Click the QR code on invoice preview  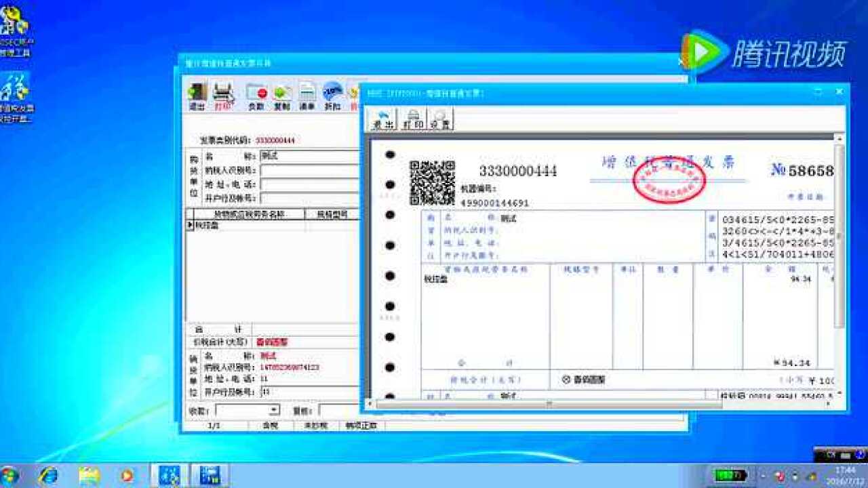coord(432,183)
